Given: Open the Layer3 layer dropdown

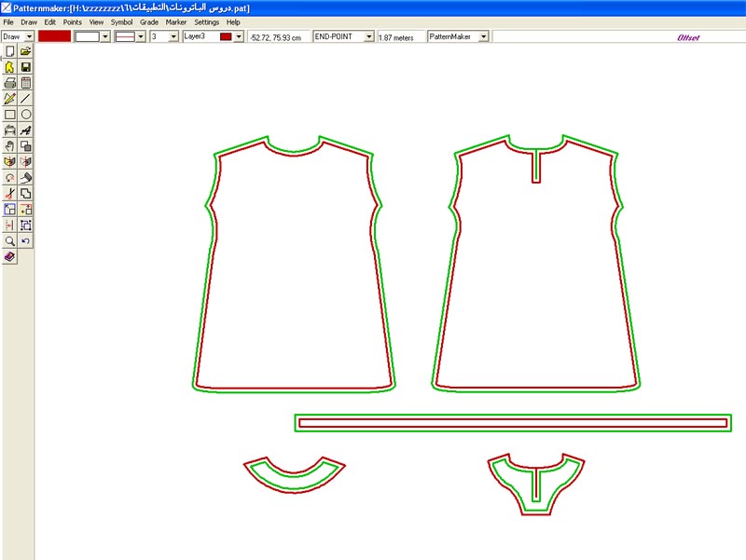Looking at the screenshot, I should click(x=240, y=36).
